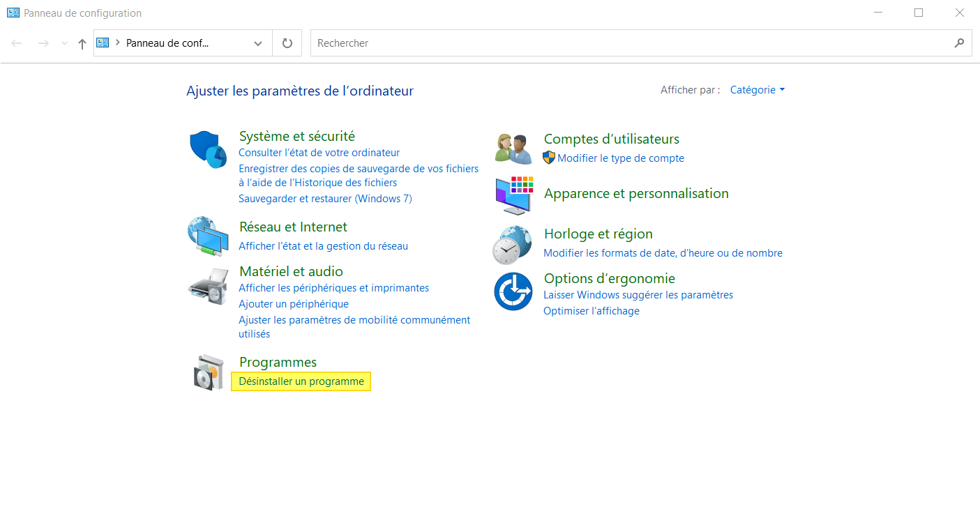Open Désinstaller un programme
Screen dimensions: 980x516
coord(301,381)
